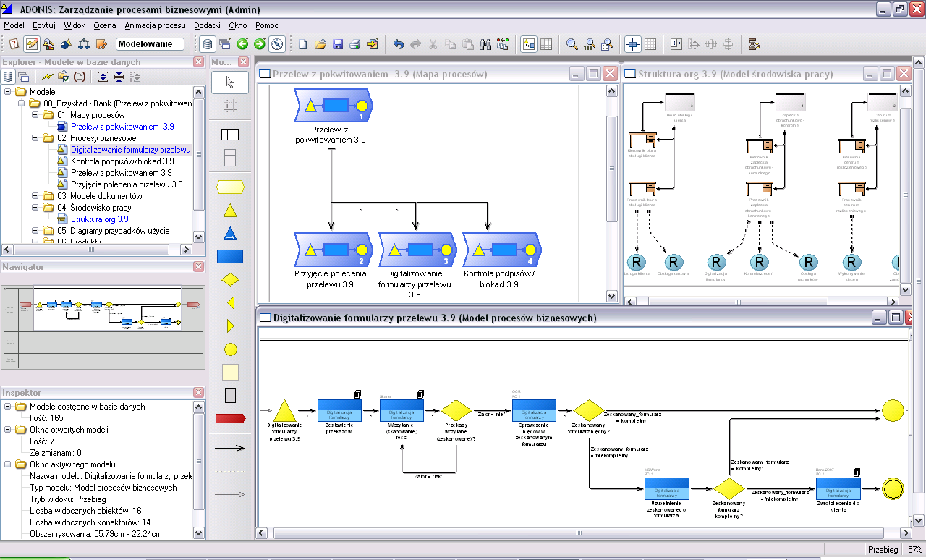926x560 pixels.
Task: Click the lightning refresh icon in Explorer
Action: (47, 76)
